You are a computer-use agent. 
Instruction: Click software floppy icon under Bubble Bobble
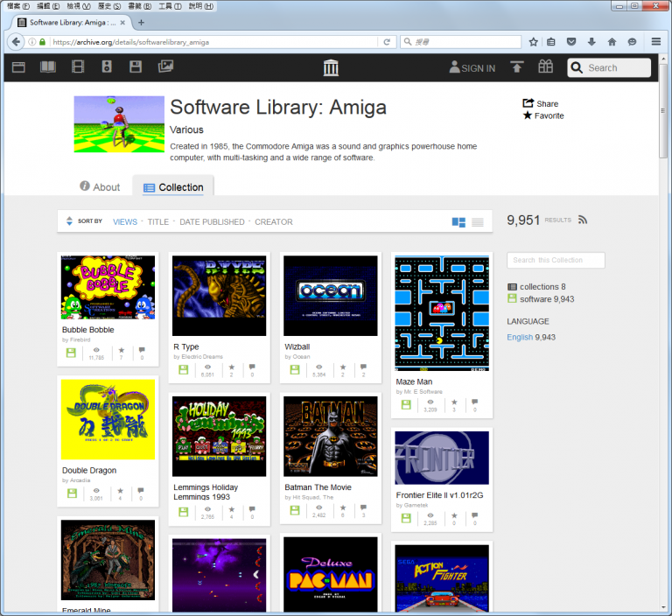coord(71,353)
